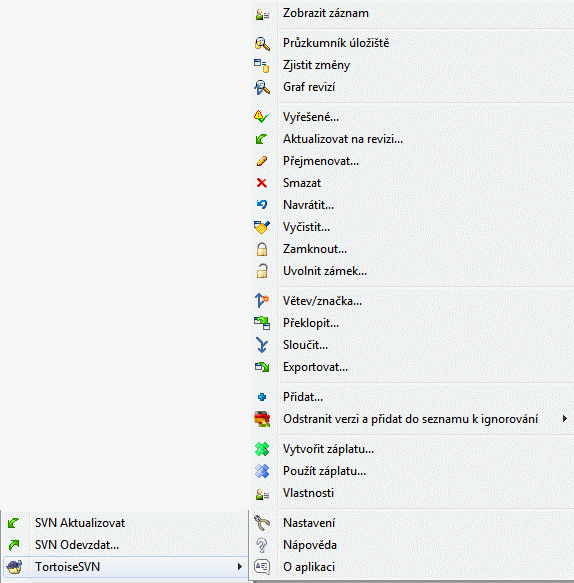Choose SVN Odevzdat... to commit
The image size is (574, 583).
pos(126,545)
